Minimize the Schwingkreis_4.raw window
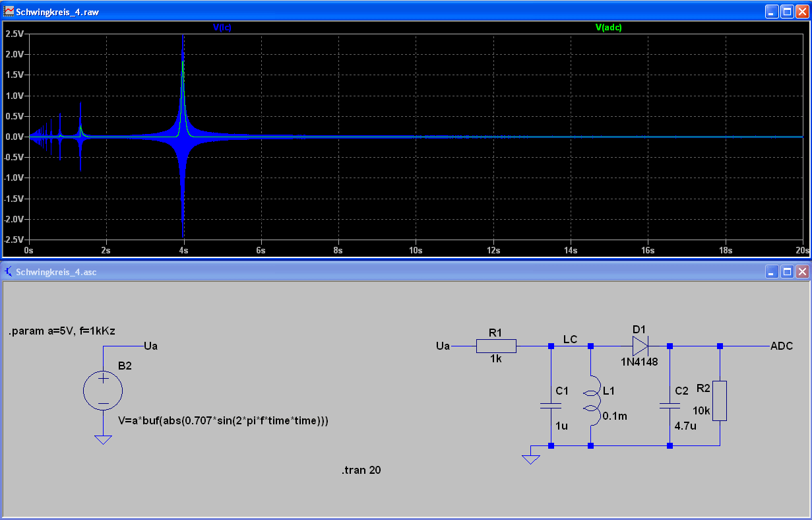This screenshot has height=520, width=812. coord(771,12)
